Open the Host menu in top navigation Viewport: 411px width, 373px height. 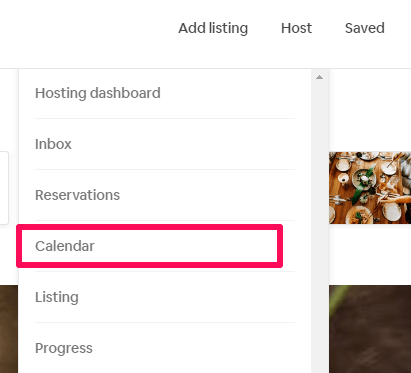pos(296,28)
